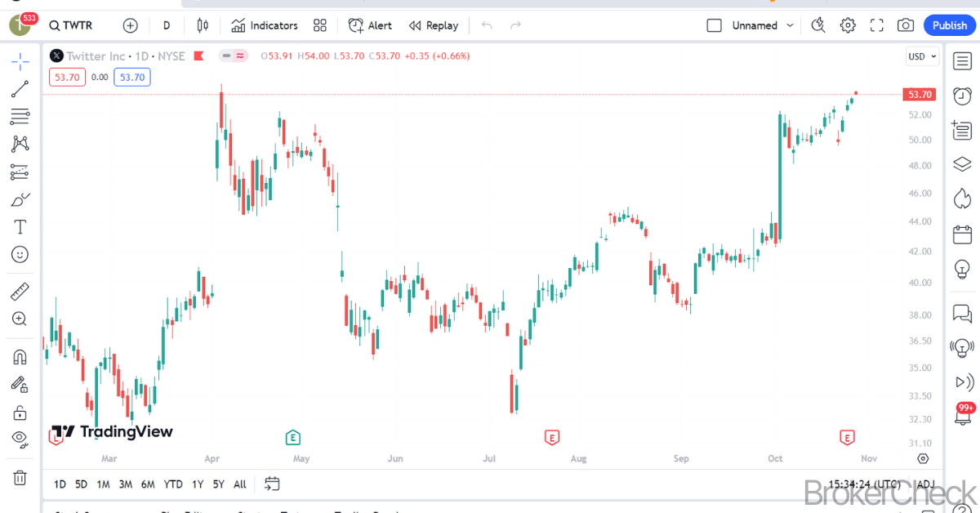Select the 1M time range

click(x=103, y=484)
